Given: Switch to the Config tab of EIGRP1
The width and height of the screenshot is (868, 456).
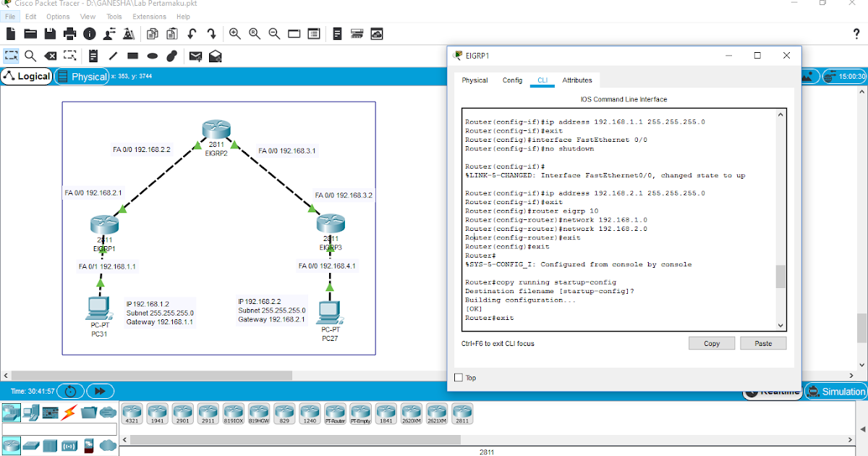Looking at the screenshot, I should (512, 80).
